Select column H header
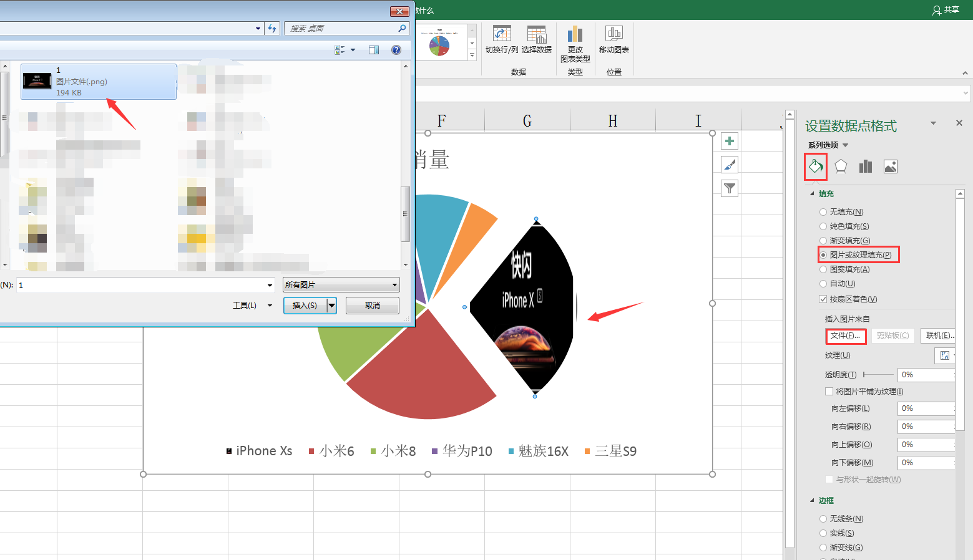Viewport: 973px width, 560px height. (613, 121)
